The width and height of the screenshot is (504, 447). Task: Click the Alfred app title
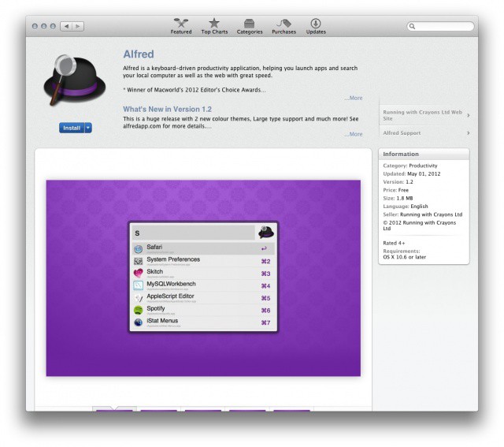point(139,54)
